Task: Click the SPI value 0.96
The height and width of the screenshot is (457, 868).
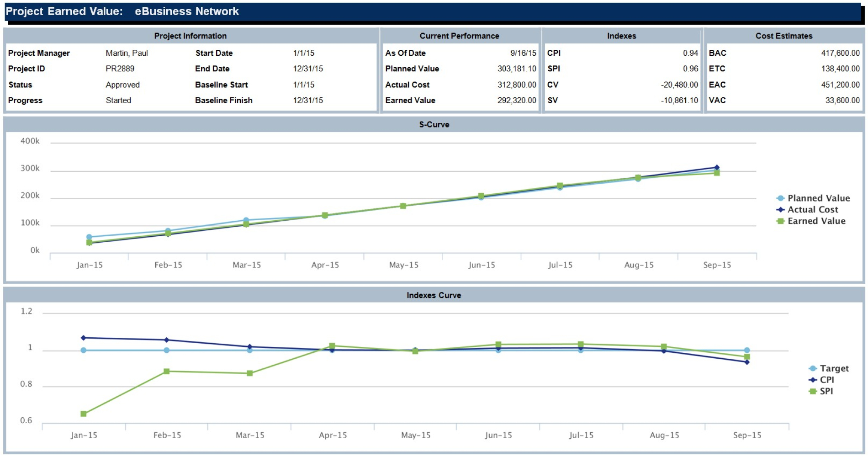Action: coord(691,69)
